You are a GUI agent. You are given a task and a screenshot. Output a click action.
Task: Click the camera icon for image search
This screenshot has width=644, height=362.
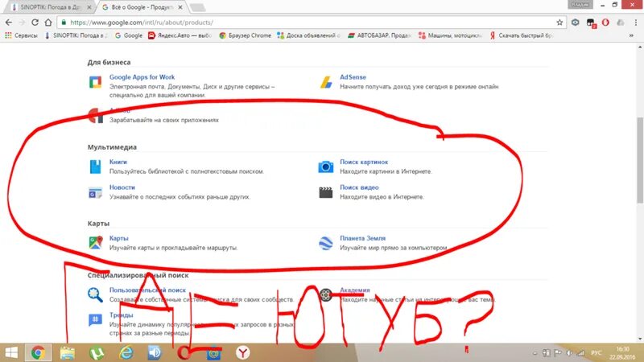(x=326, y=167)
